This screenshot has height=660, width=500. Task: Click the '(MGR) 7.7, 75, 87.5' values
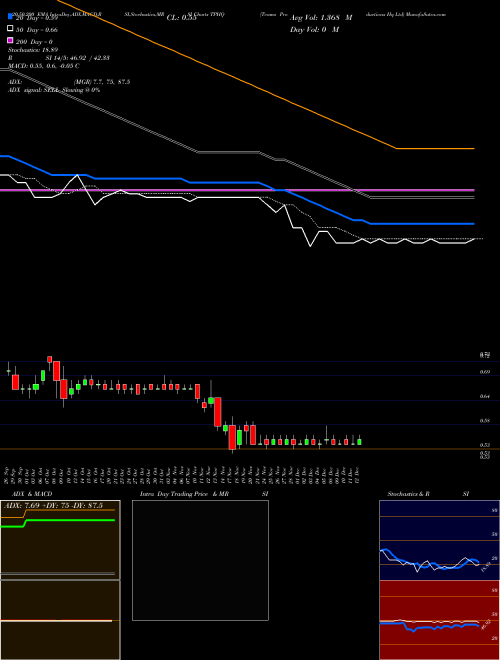(102, 82)
